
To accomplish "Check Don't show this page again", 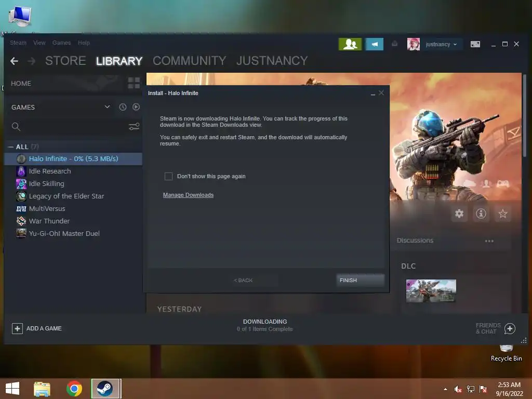I will pyautogui.click(x=168, y=177).
